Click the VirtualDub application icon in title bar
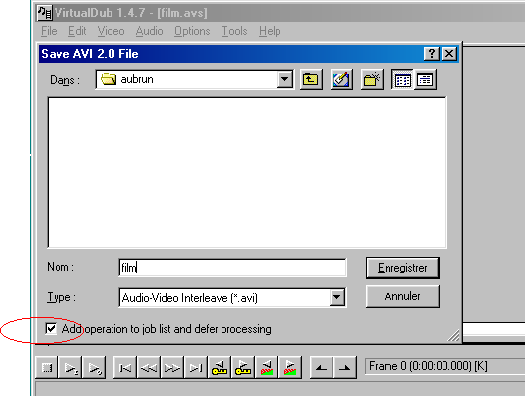The image size is (525, 397). pyautogui.click(x=45, y=13)
